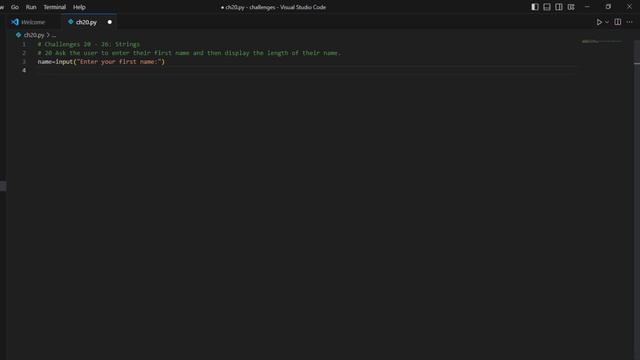Viewport: 640px width, 360px height.
Task: Open the Help menu
Action: [79, 7]
